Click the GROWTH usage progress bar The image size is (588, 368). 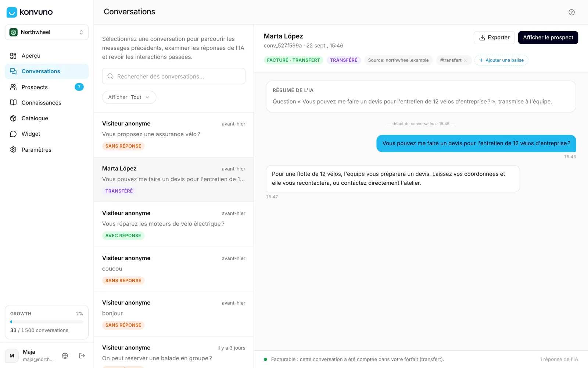point(47,322)
